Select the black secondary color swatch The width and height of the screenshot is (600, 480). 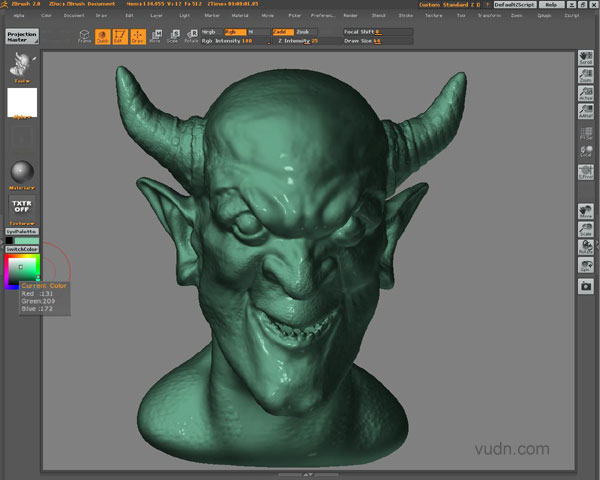pyautogui.click(x=9, y=241)
